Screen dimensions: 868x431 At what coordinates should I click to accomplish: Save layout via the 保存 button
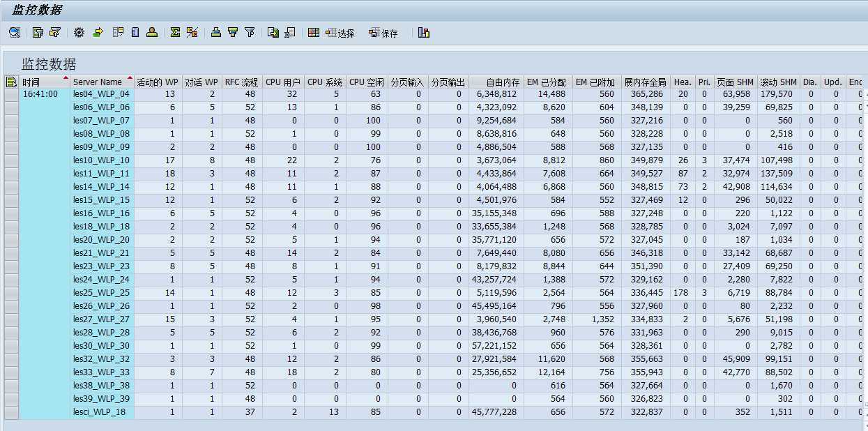click(383, 33)
